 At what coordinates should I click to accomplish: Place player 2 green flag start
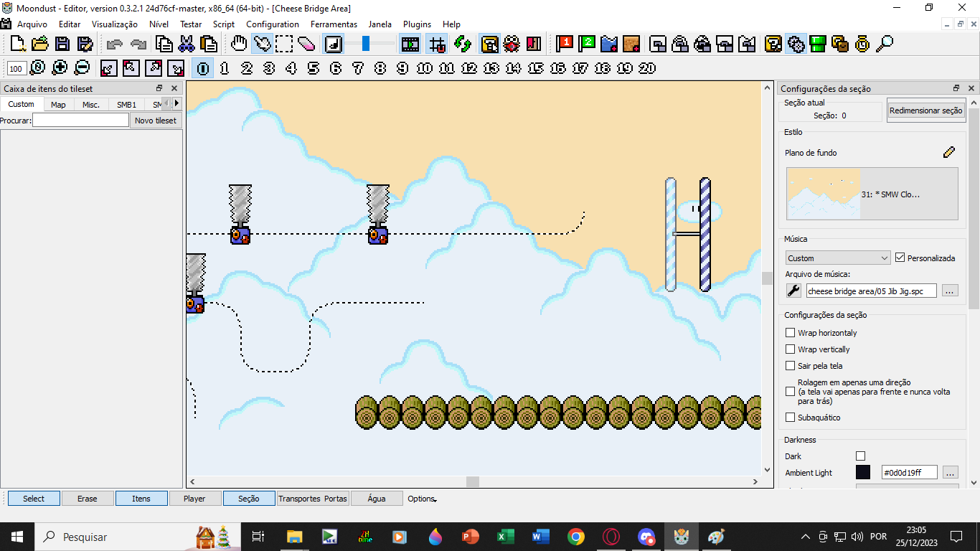(588, 44)
